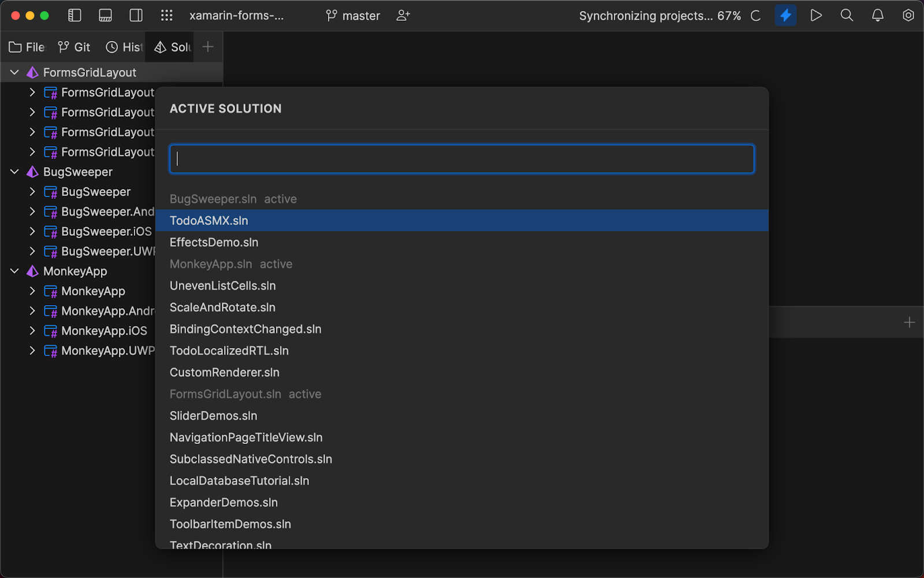Click the add collaborator icon
This screenshot has width=924, height=578.
click(403, 16)
